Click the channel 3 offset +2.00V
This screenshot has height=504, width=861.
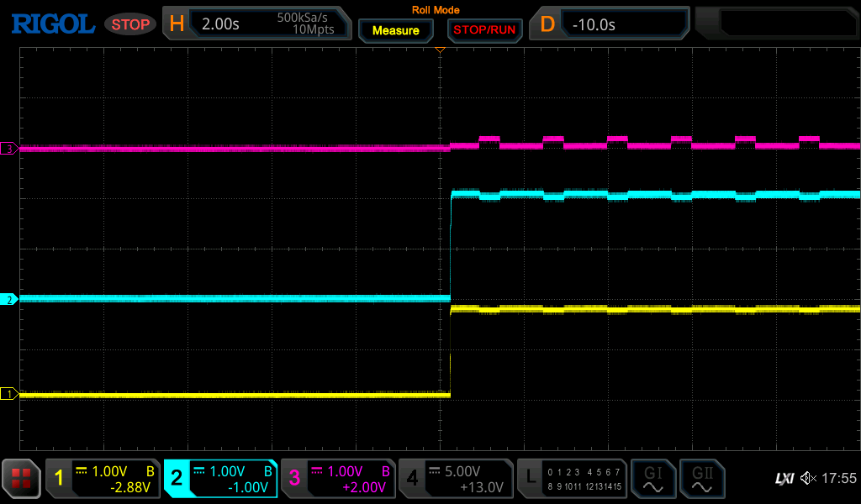(x=364, y=487)
